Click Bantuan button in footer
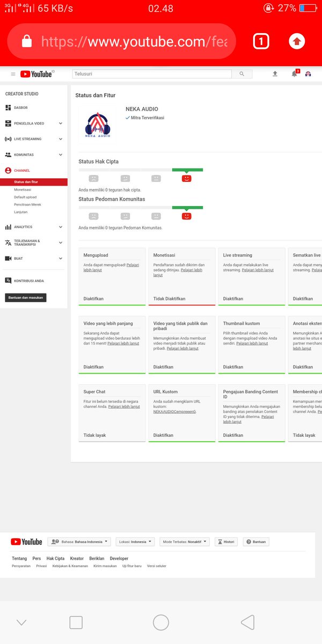The image size is (322, 644). click(256, 542)
